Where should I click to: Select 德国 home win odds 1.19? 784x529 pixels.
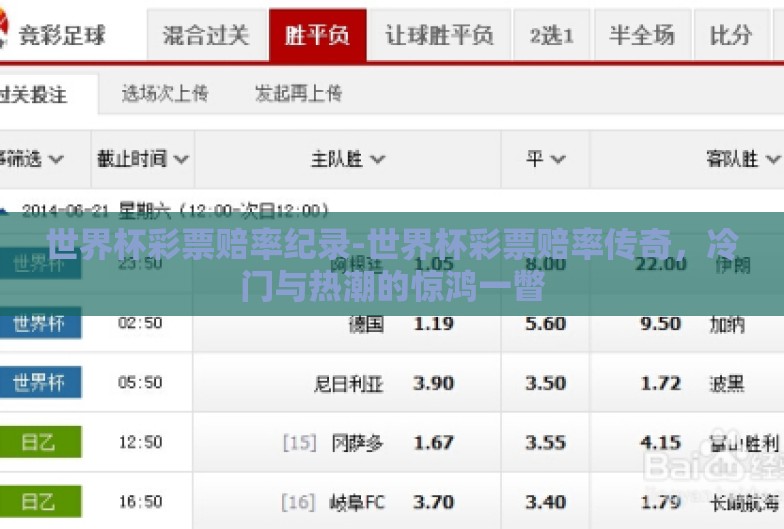click(x=434, y=324)
